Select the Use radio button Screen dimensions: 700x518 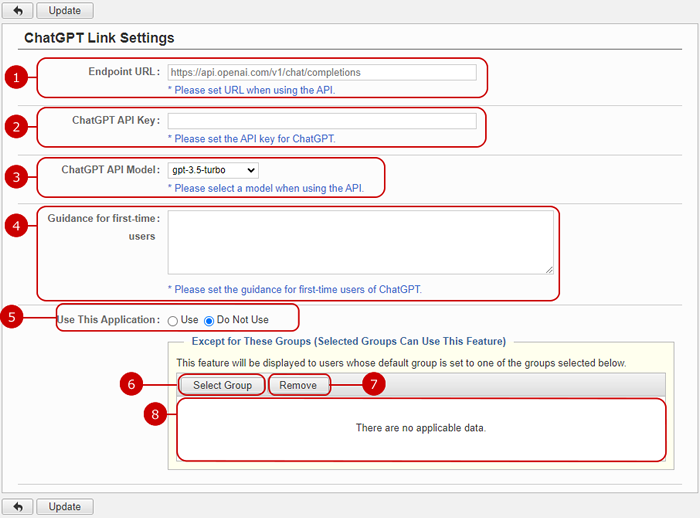pos(173,321)
